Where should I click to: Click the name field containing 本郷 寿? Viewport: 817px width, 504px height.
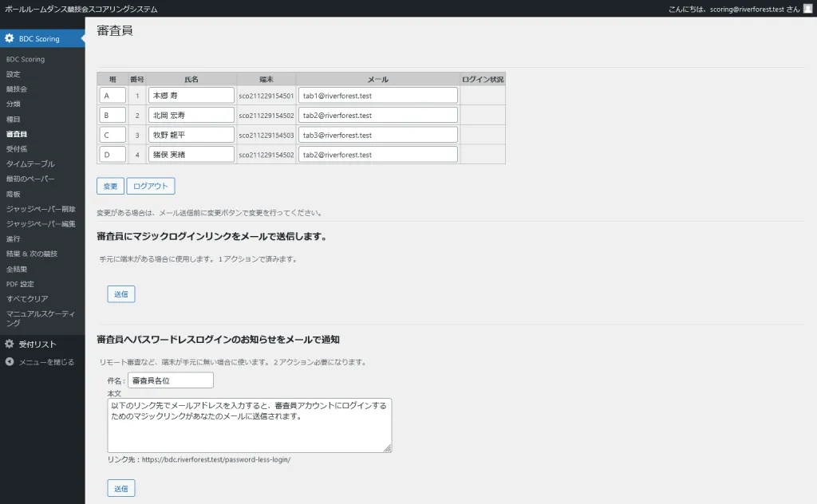point(191,96)
